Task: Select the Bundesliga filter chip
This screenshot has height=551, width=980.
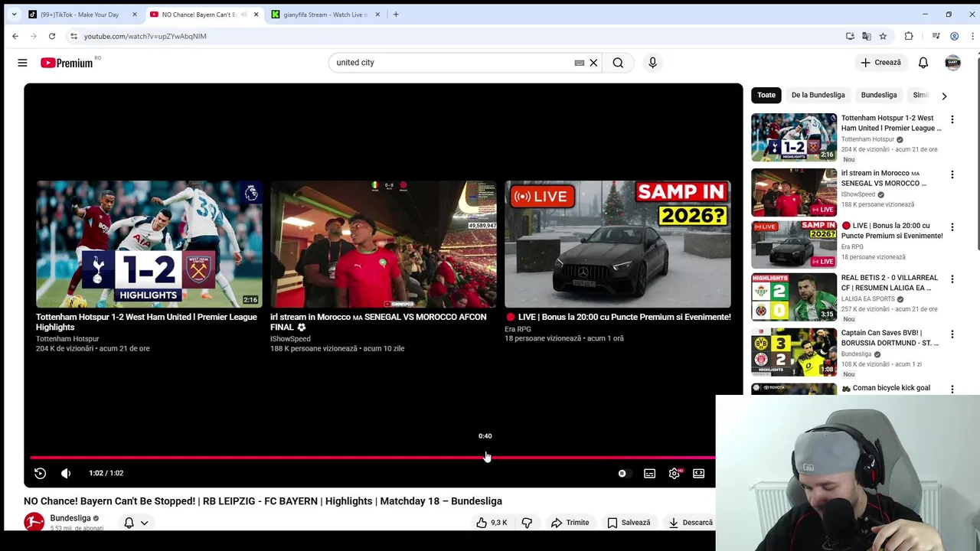Action: pyautogui.click(x=879, y=95)
